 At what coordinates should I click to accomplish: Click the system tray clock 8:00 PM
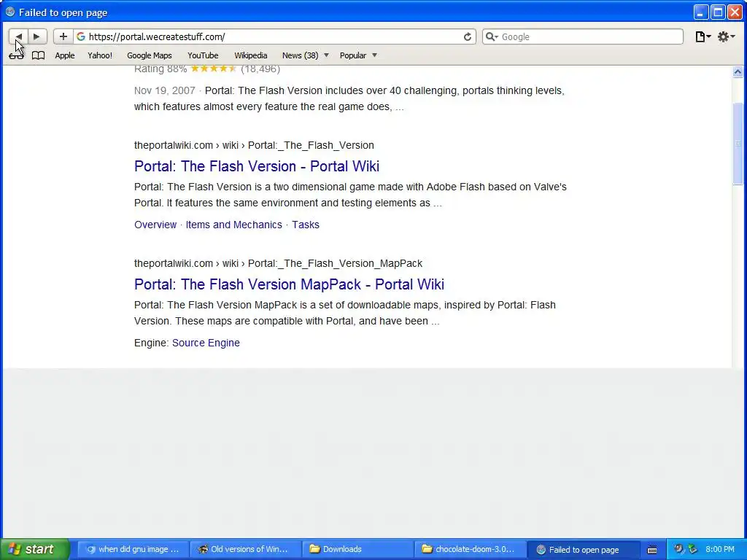(720, 549)
